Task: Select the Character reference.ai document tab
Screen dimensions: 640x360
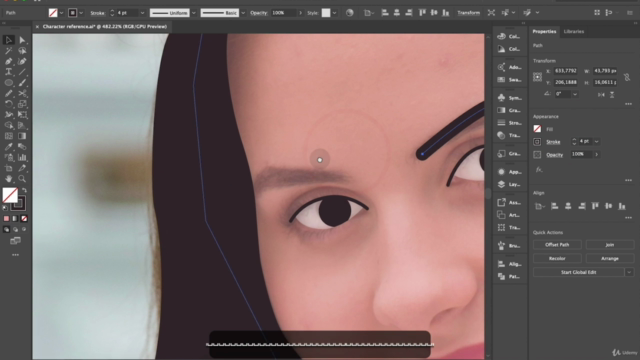Action: 104,27
